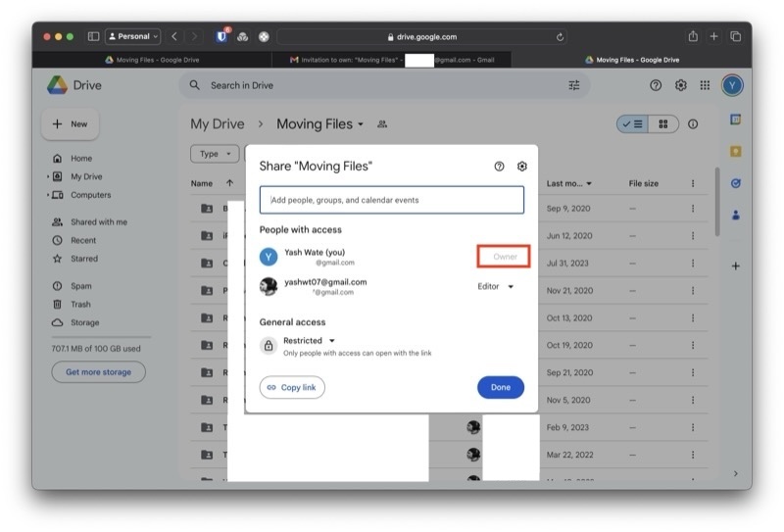Screen dimensions: 784x532
Task: Open column options menu in header
Action: pos(693,183)
